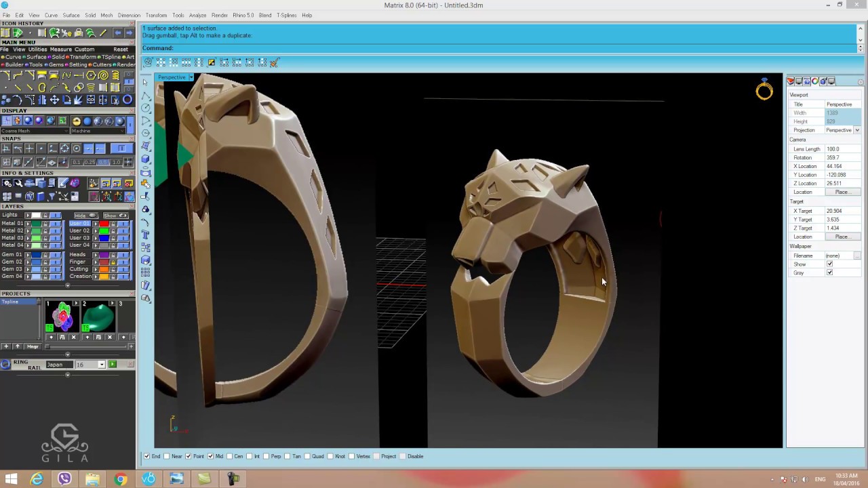The height and width of the screenshot is (488, 868).
Task: Select the helix spring tool icon
Action: coord(115,75)
